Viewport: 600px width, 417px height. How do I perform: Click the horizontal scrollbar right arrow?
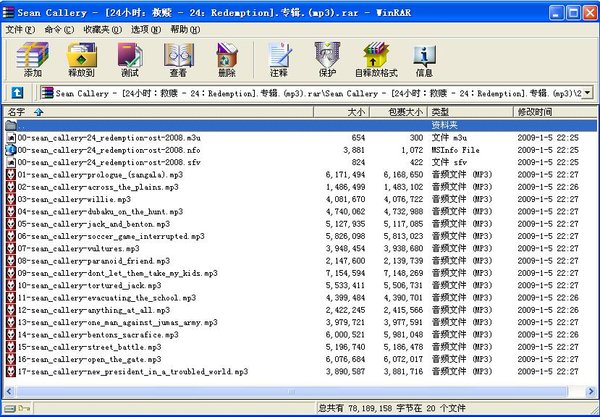pos(590,391)
